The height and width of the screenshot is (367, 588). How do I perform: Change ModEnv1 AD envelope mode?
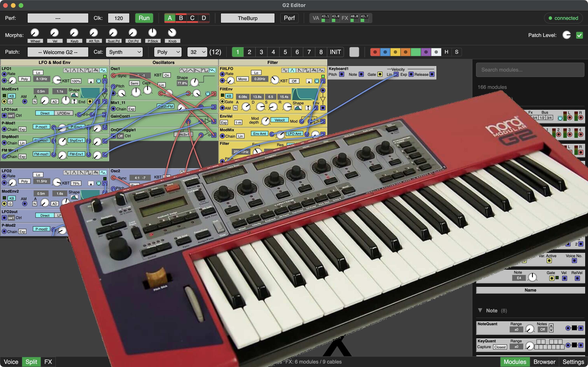55,102
